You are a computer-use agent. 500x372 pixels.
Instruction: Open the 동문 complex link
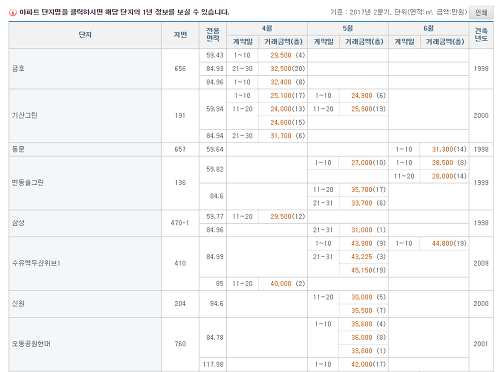[x=18, y=149]
